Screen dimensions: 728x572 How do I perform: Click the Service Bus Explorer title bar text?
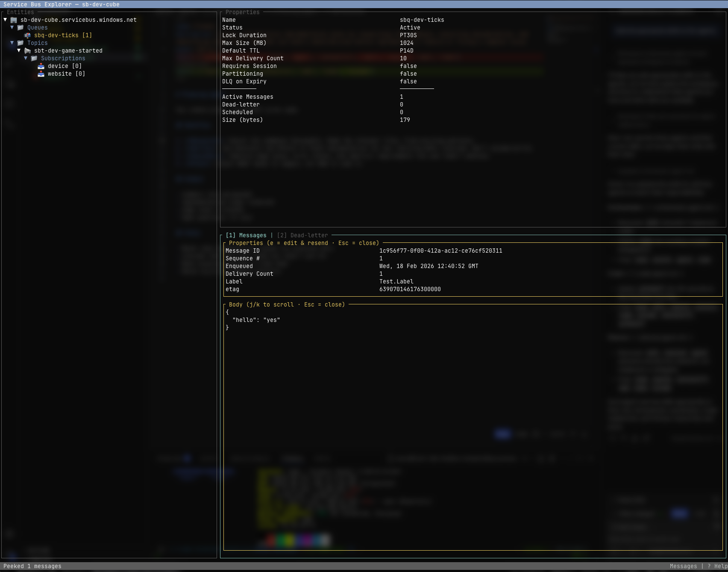click(62, 5)
